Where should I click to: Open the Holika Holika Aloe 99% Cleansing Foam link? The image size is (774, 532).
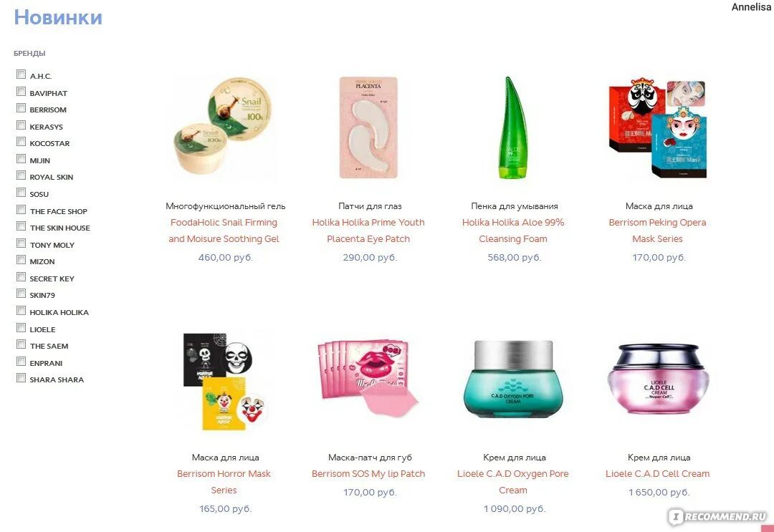513,231
